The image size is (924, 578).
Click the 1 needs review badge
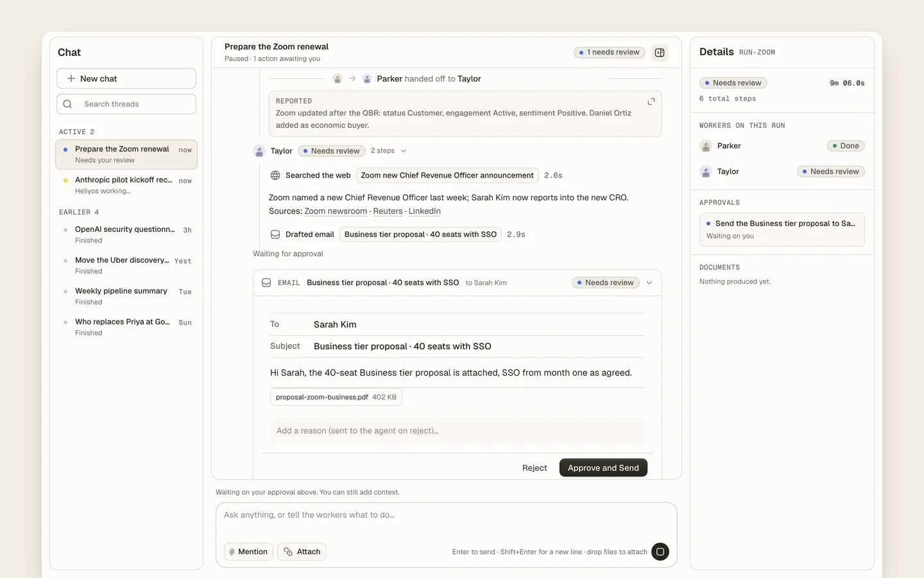(x=610, y=52)
